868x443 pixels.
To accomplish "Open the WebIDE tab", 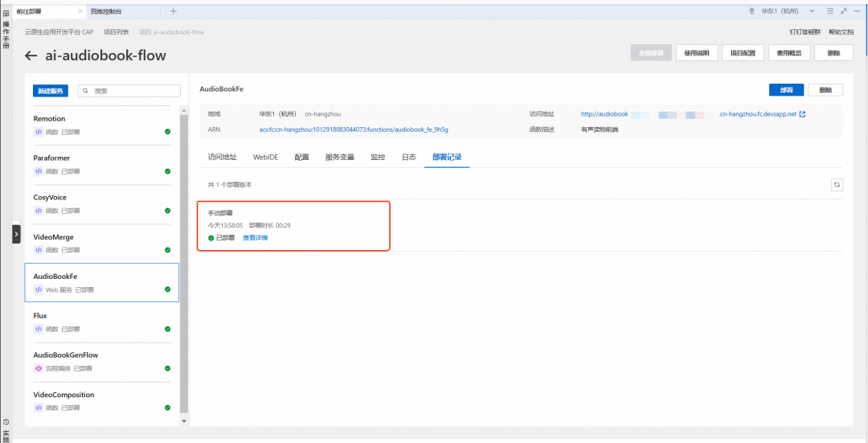I will pyautogui.click(x=266, y=157).
